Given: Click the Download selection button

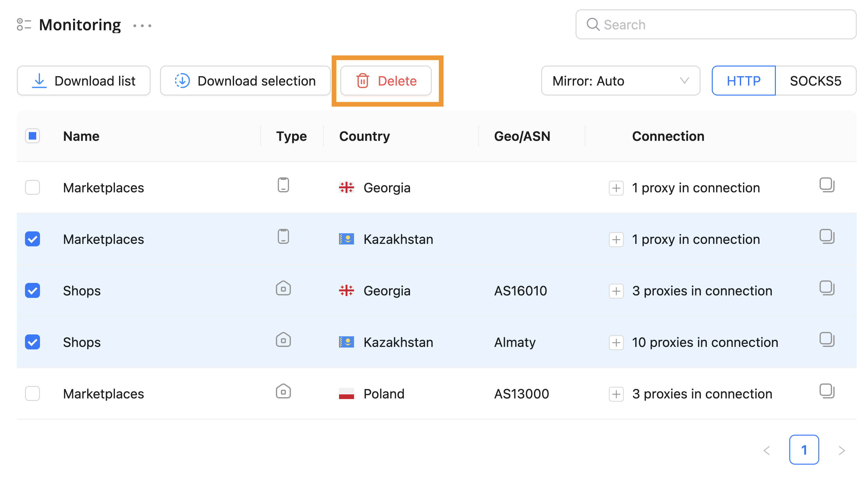Looking at the screenshot, I should pyautogui.click(x=245, y=81).
